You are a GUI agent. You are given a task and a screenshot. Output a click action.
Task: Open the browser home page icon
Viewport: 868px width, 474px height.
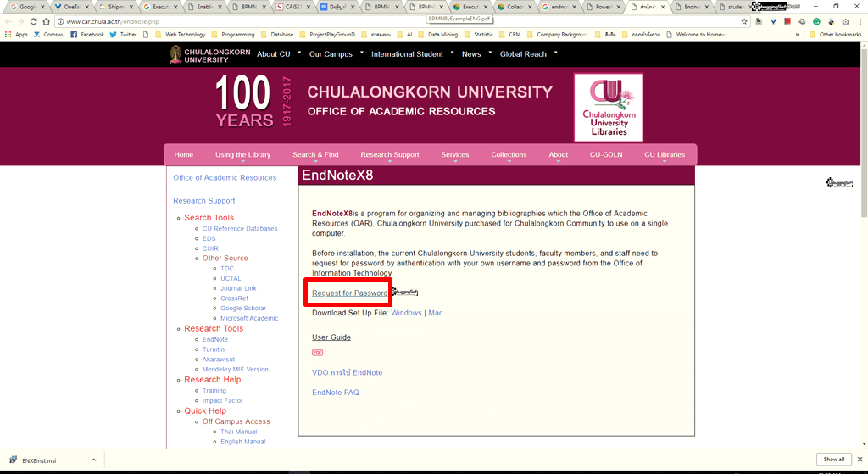click(x=47, y=21)
